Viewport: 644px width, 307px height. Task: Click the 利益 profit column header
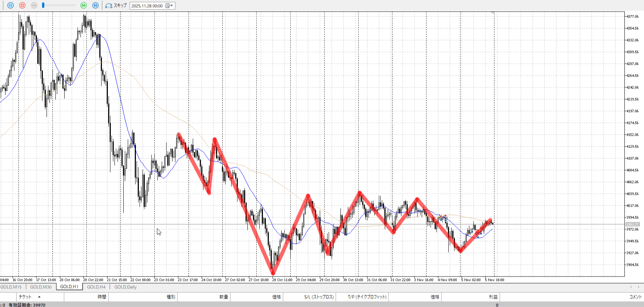pyautogui.click(x=493, y=297)
